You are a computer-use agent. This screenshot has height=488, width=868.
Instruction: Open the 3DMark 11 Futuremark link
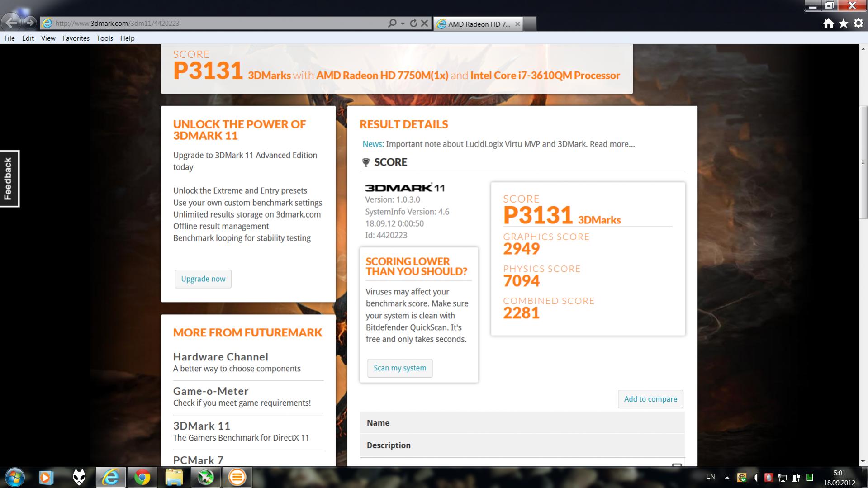coord(202,426)
